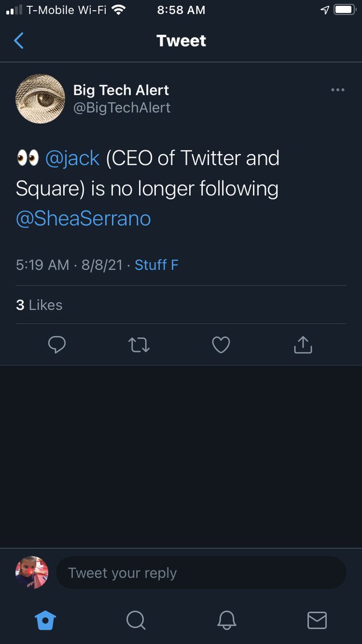Open the Messages envelope tab
The height and width of the screenshot is (644, 362).
pyautogui.click(x=317, y=620)
